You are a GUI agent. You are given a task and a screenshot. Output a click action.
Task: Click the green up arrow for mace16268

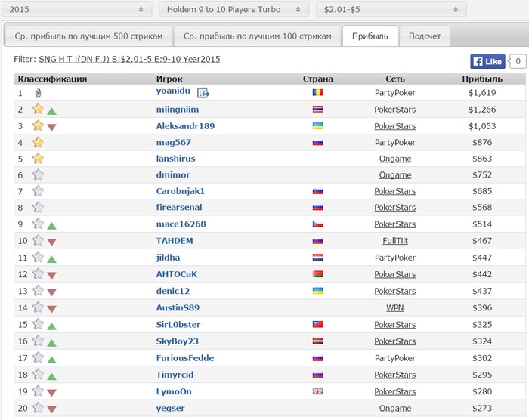(51, 225)
